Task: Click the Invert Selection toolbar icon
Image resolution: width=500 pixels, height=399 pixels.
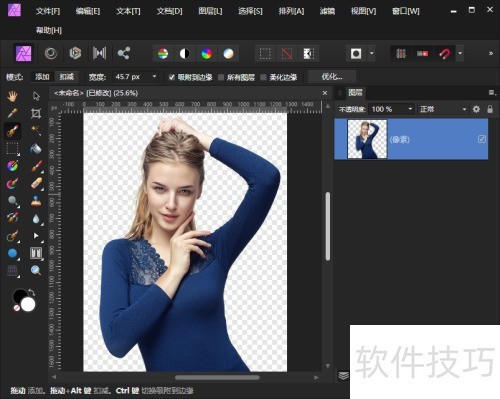Action: (x=309, y=54)
